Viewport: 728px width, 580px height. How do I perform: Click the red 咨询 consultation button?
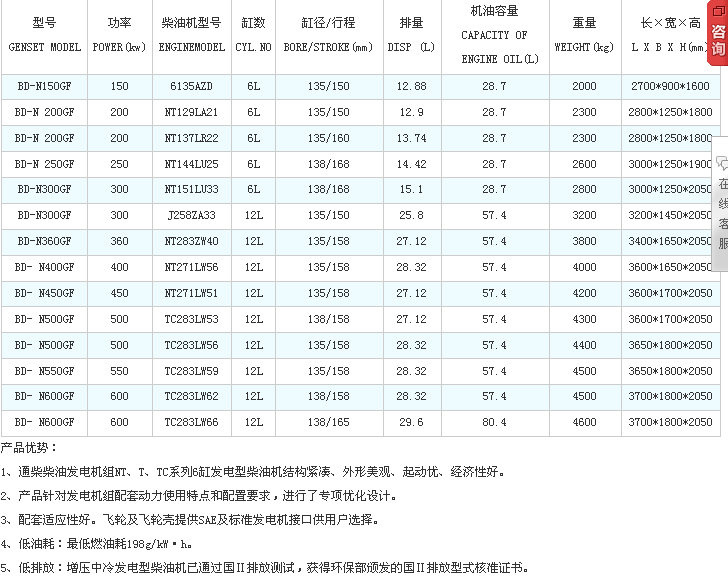click(718, 39)
